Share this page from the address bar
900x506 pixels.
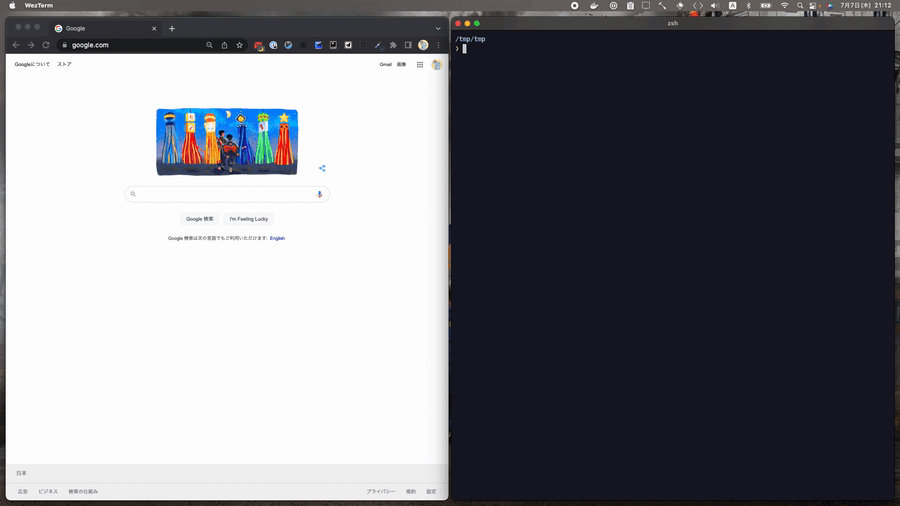(x=224, y=45)
